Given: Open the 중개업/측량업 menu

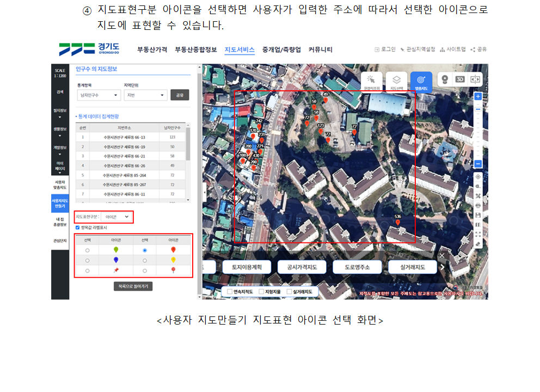Looking at the screenshot, I should point(281,50).
